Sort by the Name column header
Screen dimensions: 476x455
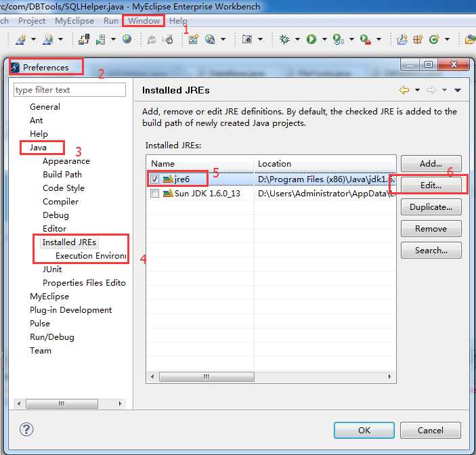point(200,164)
